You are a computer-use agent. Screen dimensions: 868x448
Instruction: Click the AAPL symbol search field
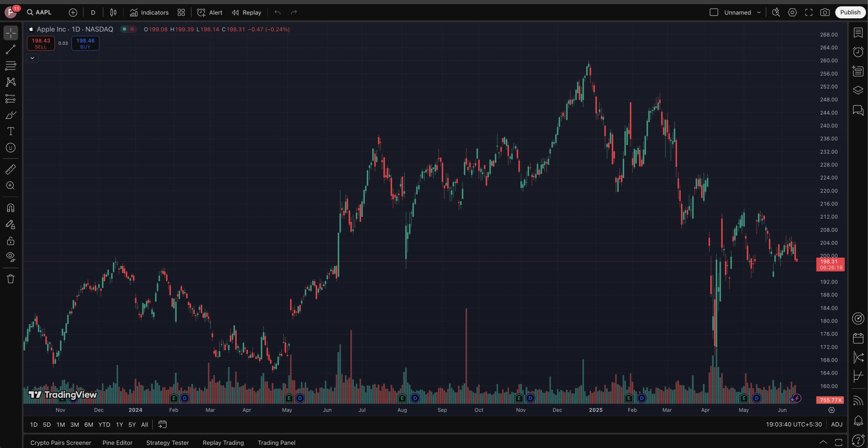(x=40, y=13)
